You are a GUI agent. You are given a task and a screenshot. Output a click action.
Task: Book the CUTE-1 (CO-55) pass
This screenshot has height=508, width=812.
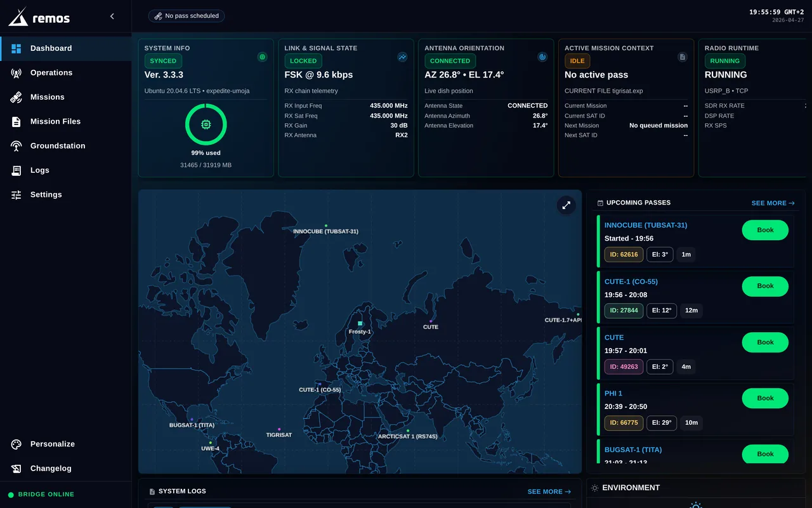point(765,286)
